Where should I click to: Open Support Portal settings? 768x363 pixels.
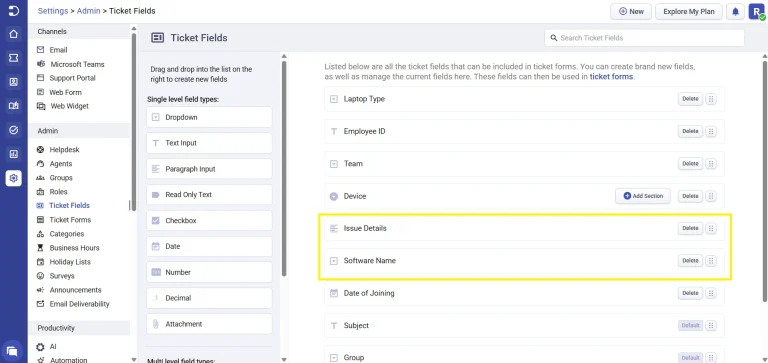72,78
